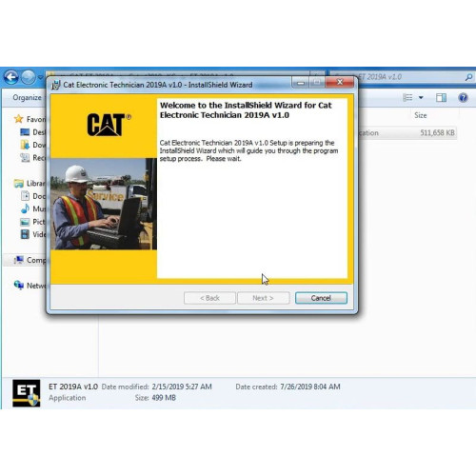Click the ET 2019A v1.0 file name in details pane
The image size is (476, 476).
pyautogui.click(x=73, y=387)
